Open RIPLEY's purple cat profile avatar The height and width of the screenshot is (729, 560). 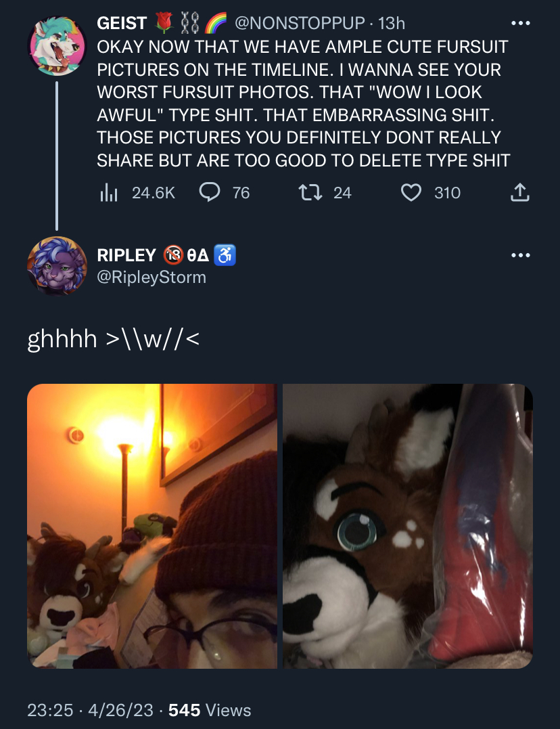pos(57,266)
